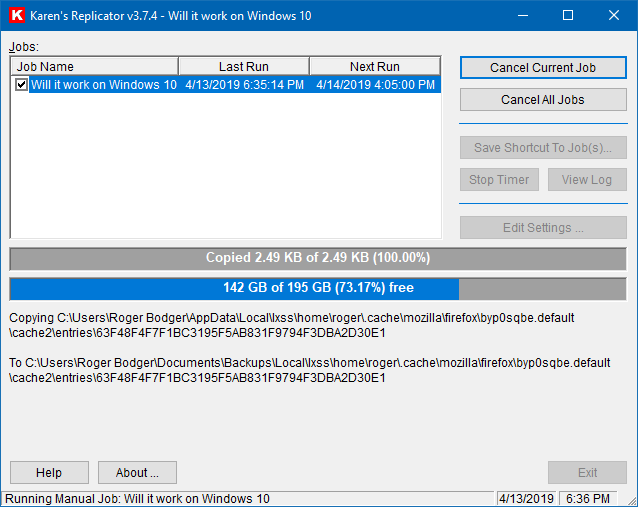Open Edit Settings button
The width and height of the screenshot is (638, 507).
543,227
